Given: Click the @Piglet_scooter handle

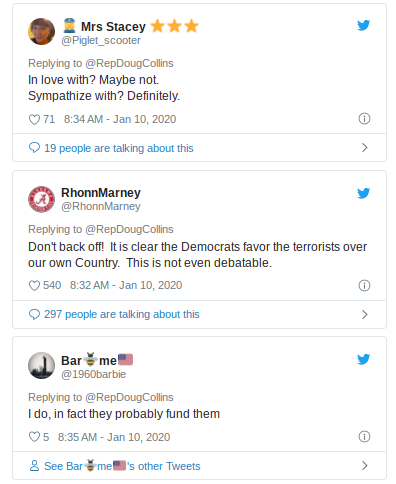Looking at the screenshot, I should point(101,40).
